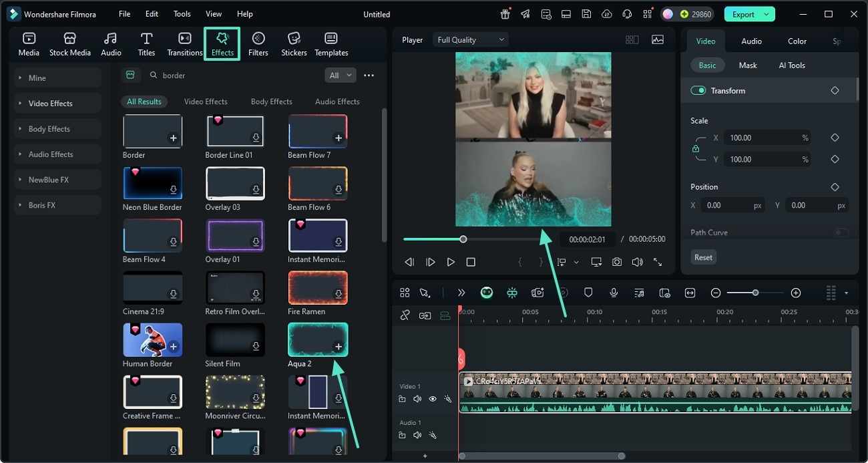Open the gift icon in title bar
The image size is (868, 463).
tap(505, 14)
